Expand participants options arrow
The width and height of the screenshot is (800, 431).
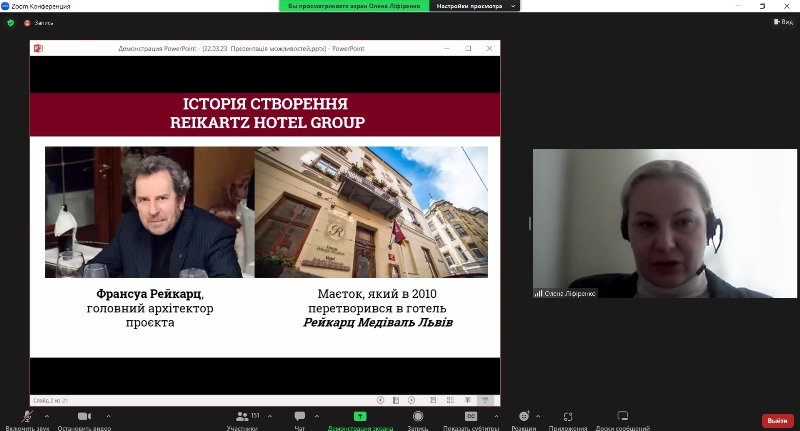270,416
